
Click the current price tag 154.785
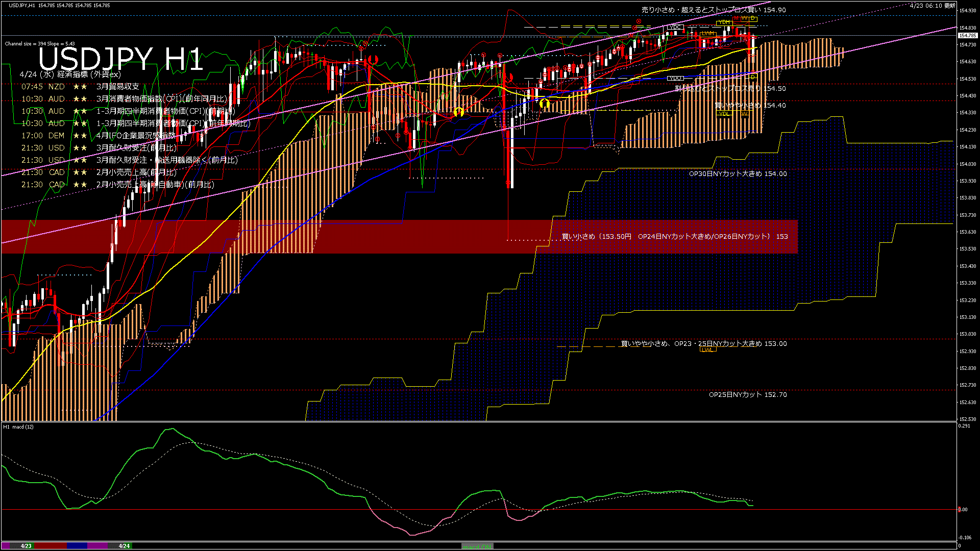[968, 36]
